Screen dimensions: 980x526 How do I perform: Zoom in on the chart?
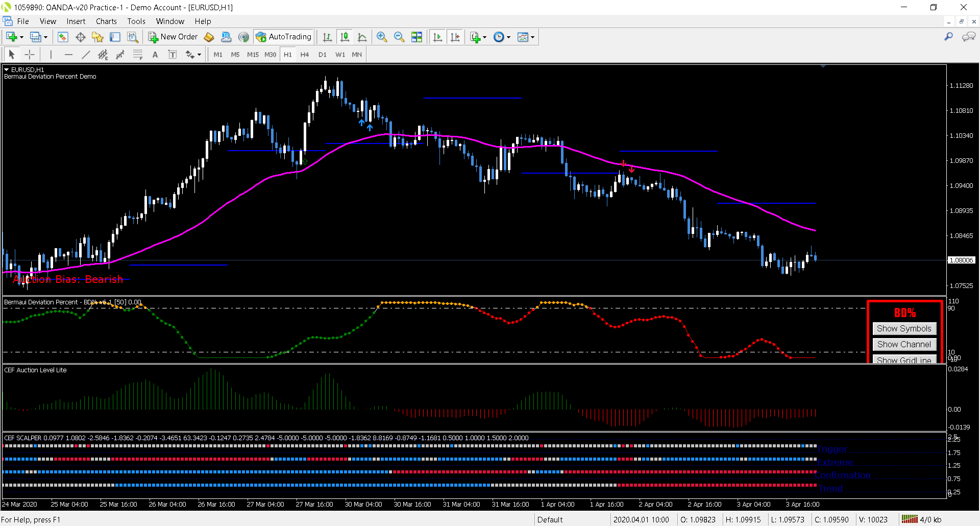point(382,37)
